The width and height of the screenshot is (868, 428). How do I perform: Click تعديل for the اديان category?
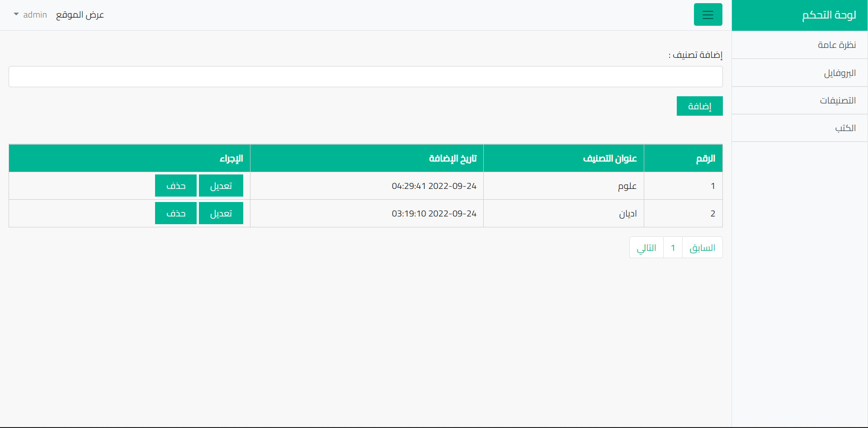[x=221, y=213]
